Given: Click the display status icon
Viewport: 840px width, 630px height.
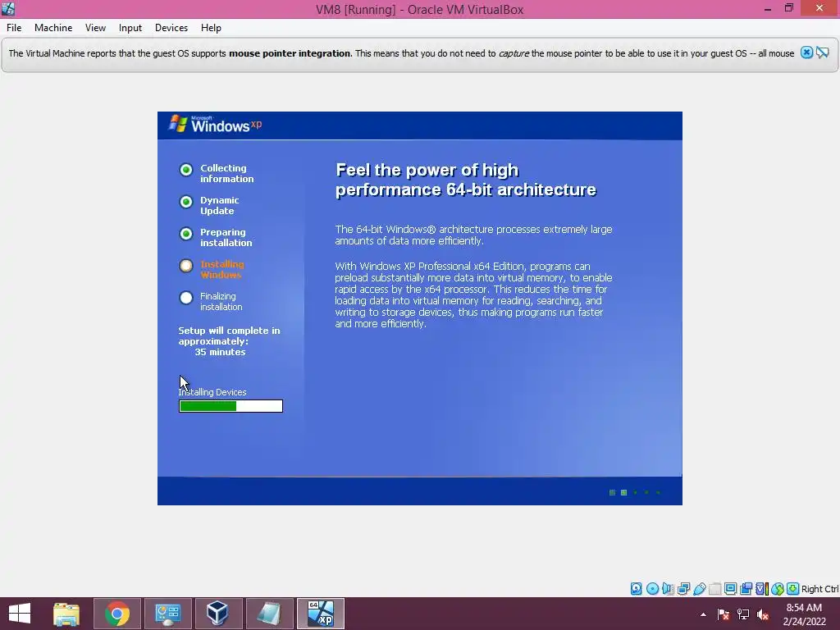Looking at the screenshot, I should click(x=730, y=589).
